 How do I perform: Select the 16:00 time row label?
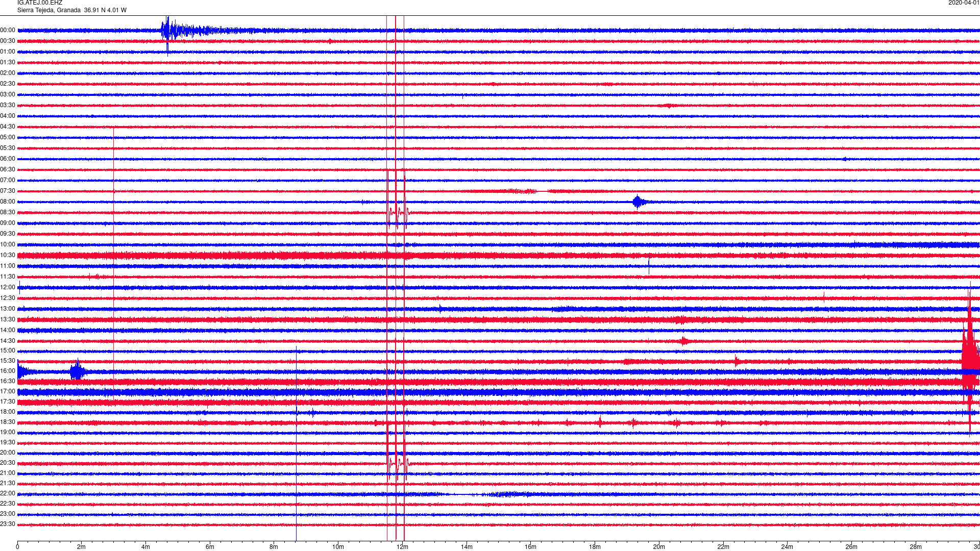pos(8,371)
